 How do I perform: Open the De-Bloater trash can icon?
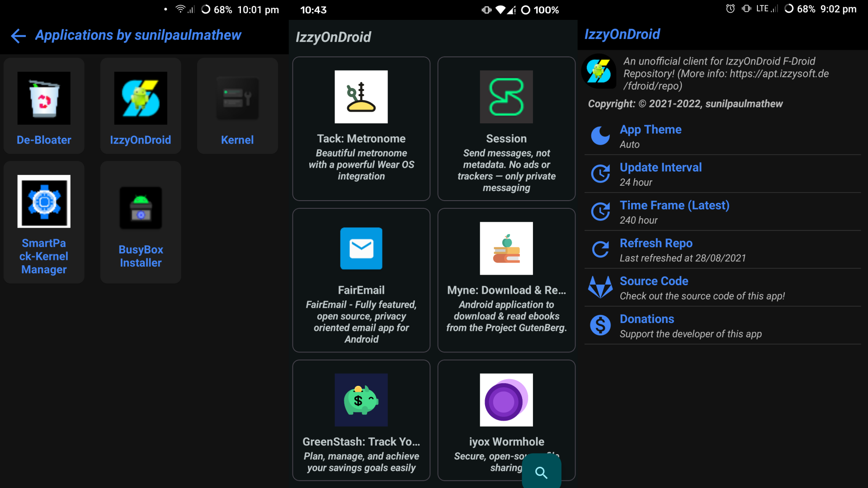tap(44, 98)
